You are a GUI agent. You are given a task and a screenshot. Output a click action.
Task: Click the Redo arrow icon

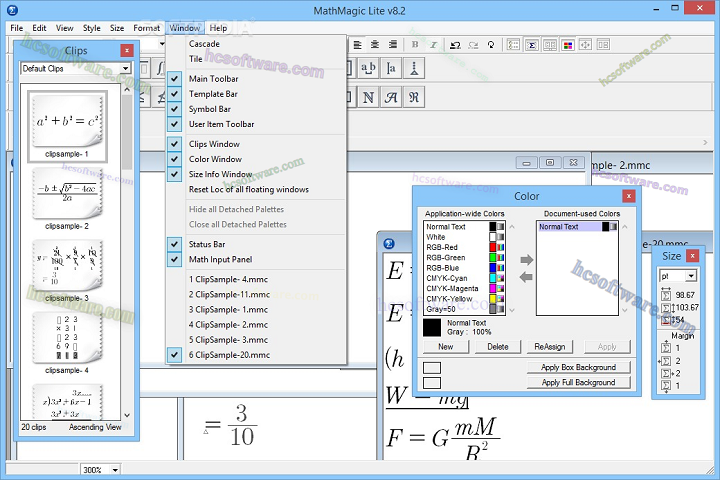point(473,45)
